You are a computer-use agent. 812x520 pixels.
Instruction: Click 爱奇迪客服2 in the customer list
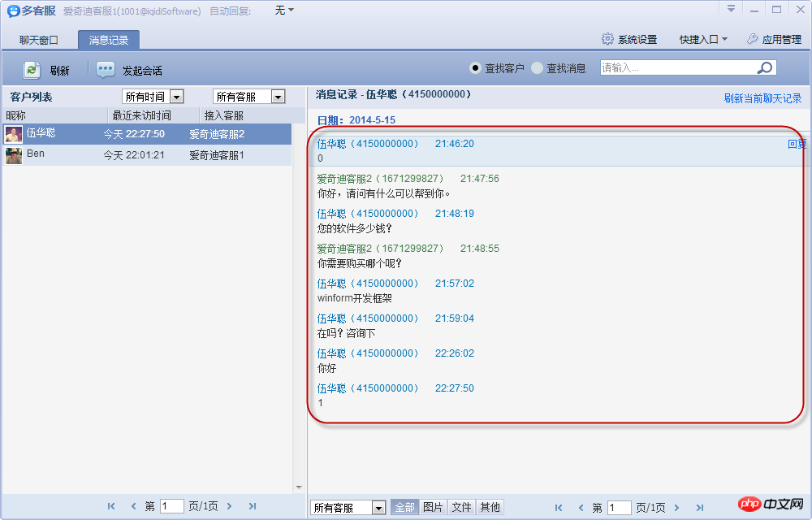click(217, 134)
